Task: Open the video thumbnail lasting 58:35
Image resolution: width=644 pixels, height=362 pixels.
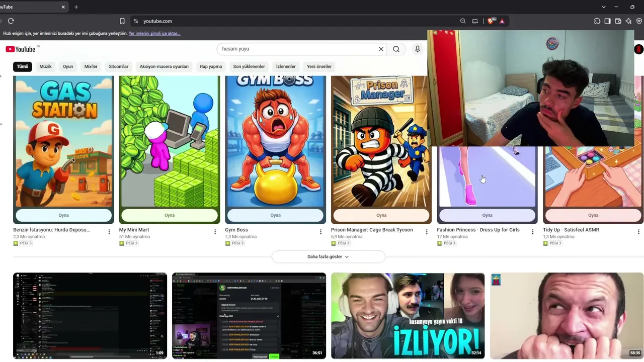Action: coord(567,316)
